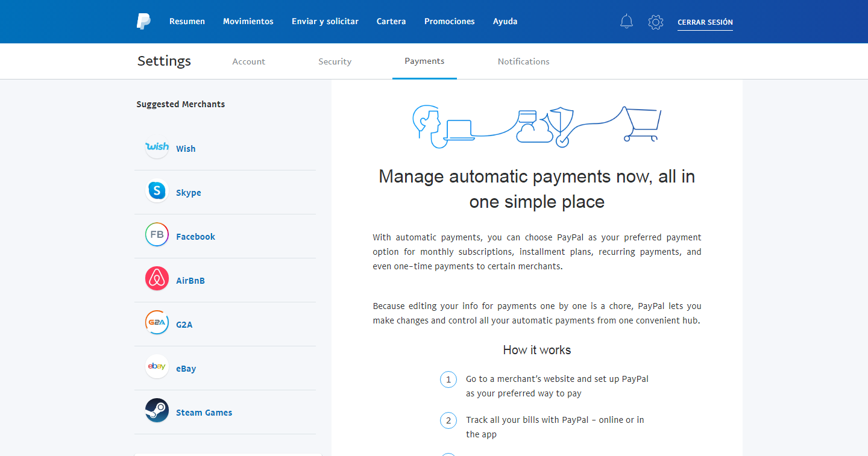Viewport: 868px width, 456px height.
Task: Click the G2A logo icon
Action: (x=157, y=323)
